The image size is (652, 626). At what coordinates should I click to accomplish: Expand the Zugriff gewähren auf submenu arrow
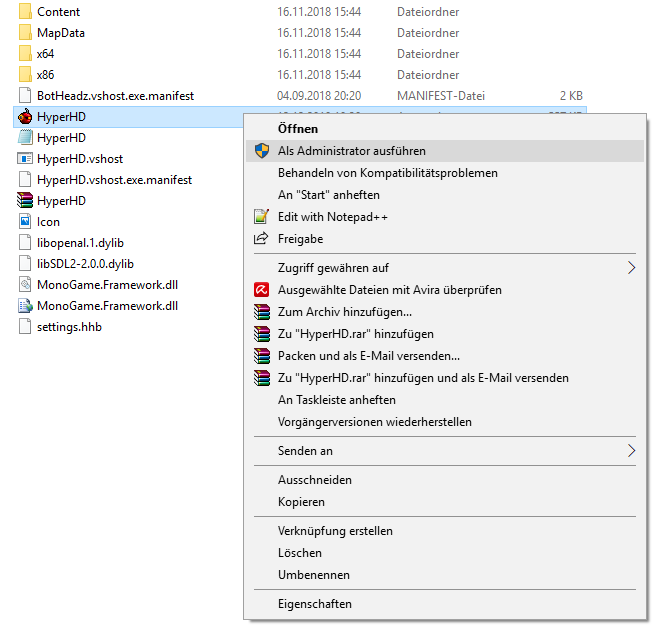point(631,267)
